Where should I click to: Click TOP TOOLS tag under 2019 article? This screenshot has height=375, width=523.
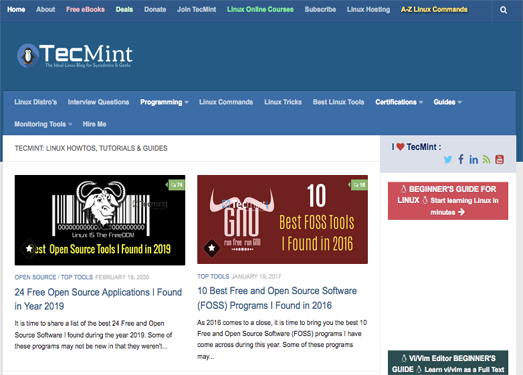pos(77,277)
